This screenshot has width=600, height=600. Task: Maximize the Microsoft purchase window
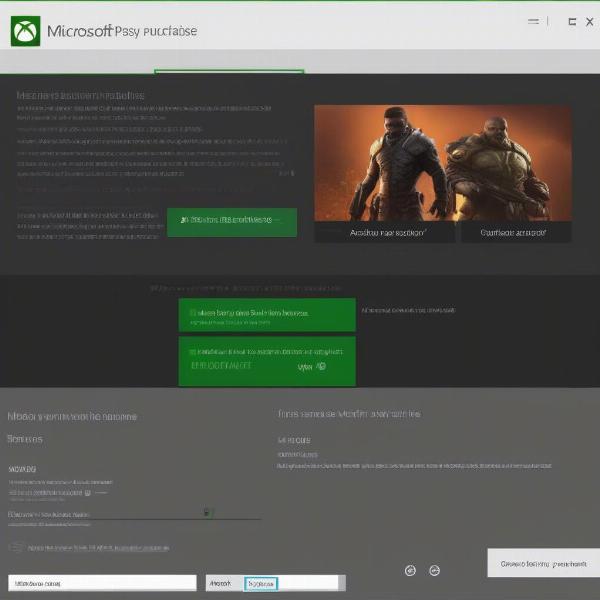tap(572, 22)
